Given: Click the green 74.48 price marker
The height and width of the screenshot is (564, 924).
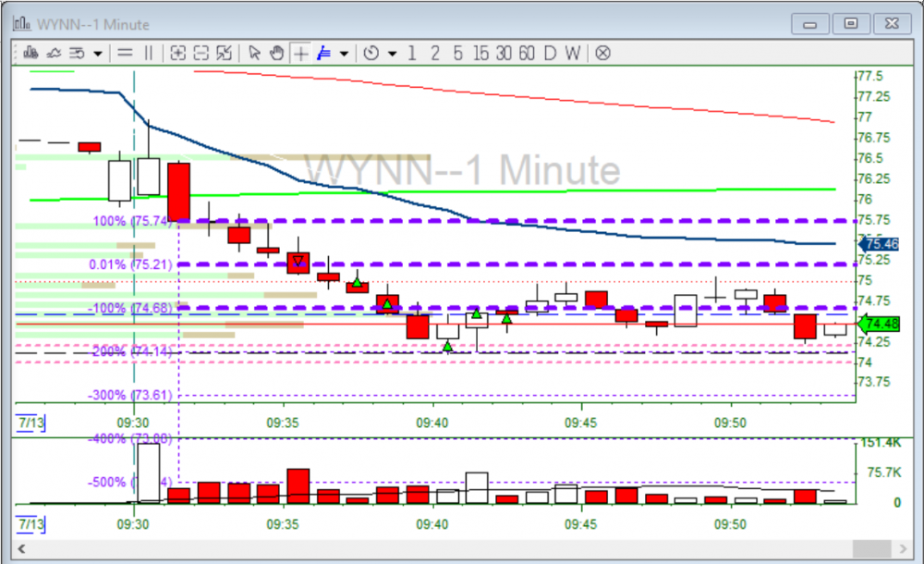Looking at the screenshot, I should pos(879,324).
